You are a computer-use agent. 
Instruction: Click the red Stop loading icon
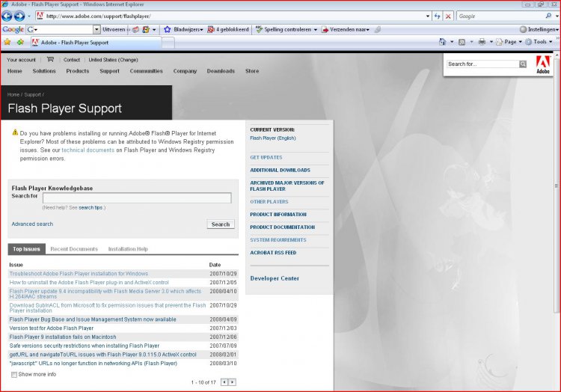click(448, 16)
